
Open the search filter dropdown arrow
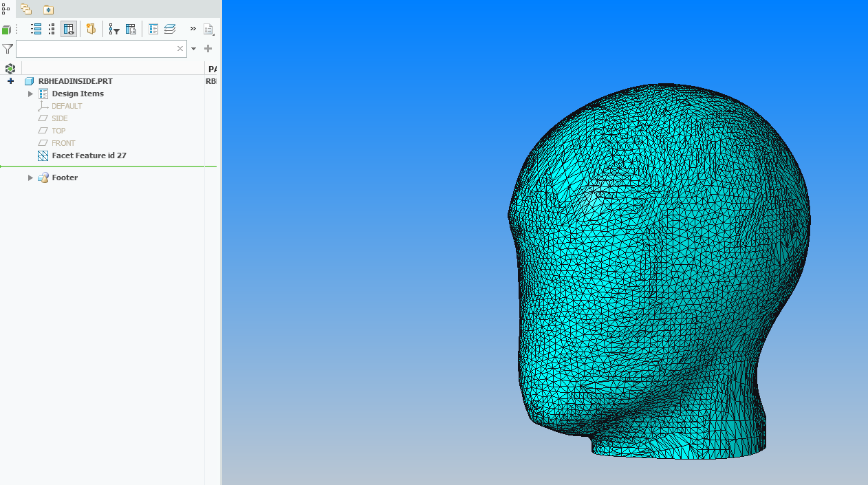click(x=193, y=48)
